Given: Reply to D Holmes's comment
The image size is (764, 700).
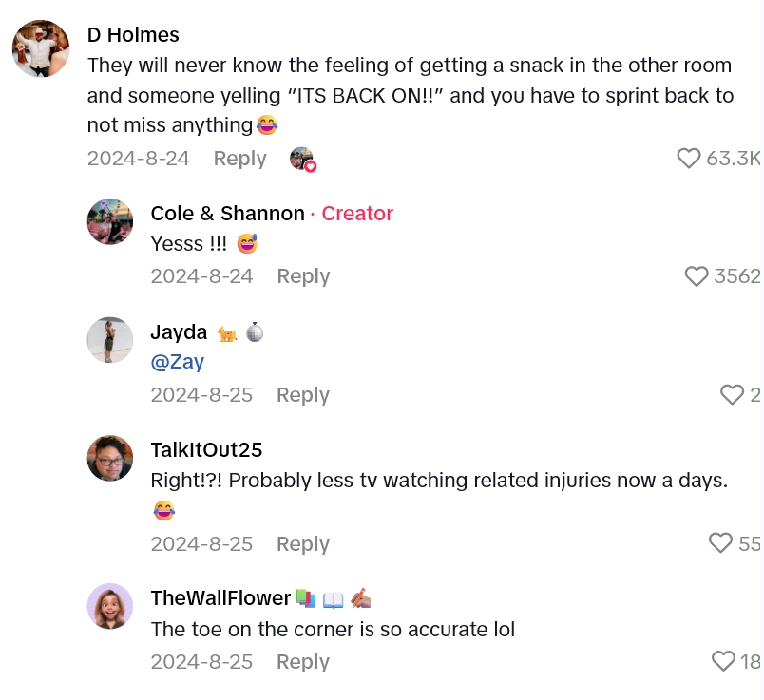Looking at the screenshot, I should pos(239,159).
